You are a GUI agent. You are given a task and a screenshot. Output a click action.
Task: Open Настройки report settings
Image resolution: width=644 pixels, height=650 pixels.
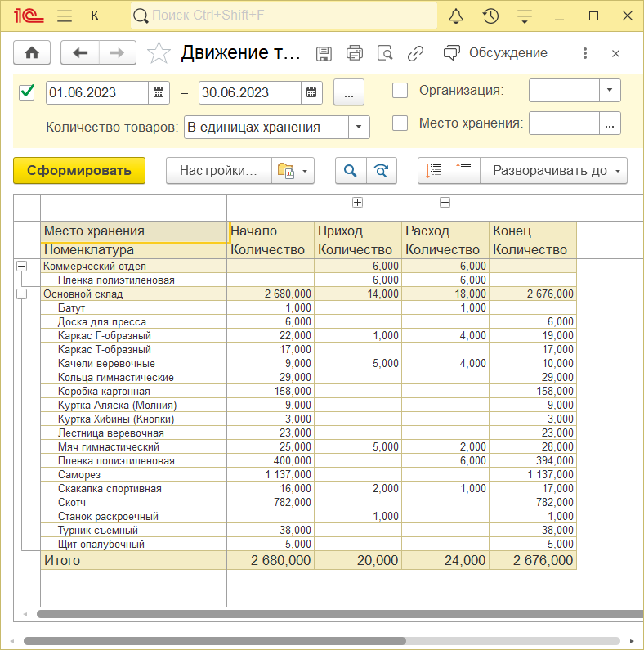pos(219,170)
